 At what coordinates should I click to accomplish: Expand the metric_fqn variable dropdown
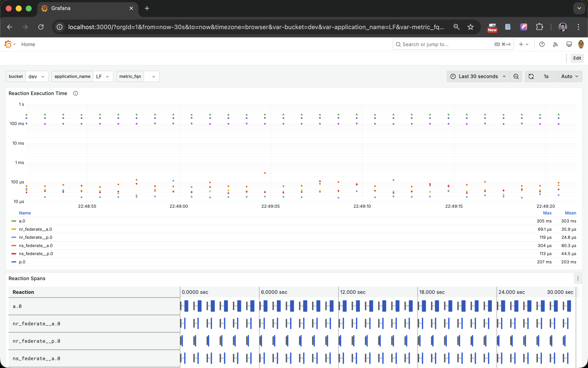152,76
